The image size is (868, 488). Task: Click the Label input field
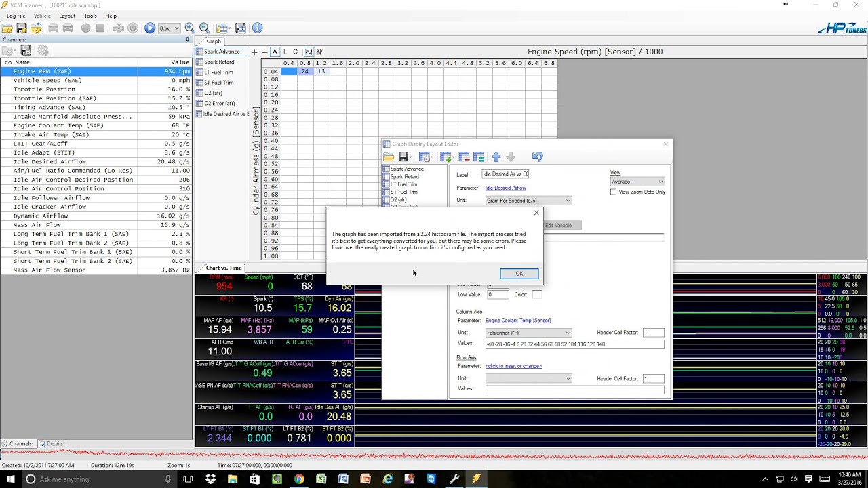tap(505, 174)
